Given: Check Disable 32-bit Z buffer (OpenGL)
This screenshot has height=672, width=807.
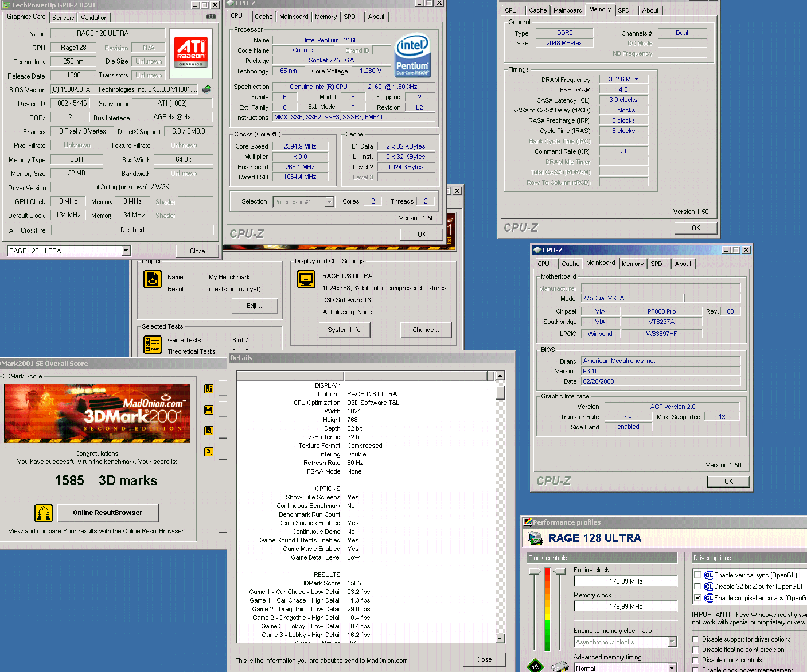Looking at the screenshot, I should tap(697, 587).
